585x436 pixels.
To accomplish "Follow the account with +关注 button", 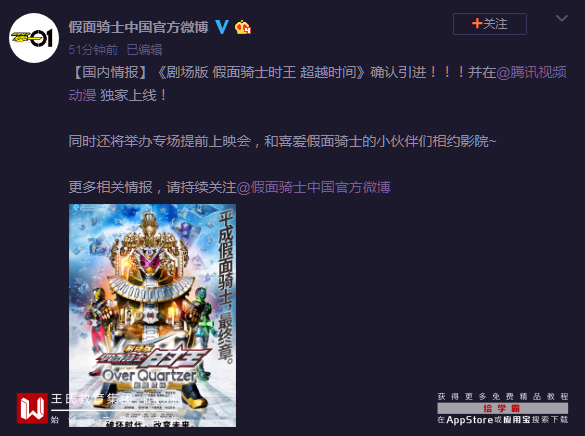I will 490,24.
